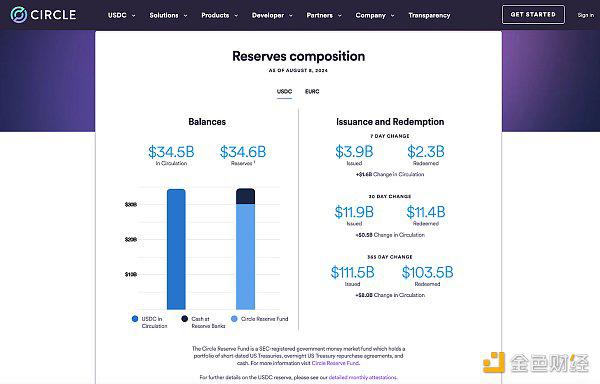Screen dimensions: 600x384
Task: Click the Get Started button
Action: pyautogui.click(x=533, y=15)
